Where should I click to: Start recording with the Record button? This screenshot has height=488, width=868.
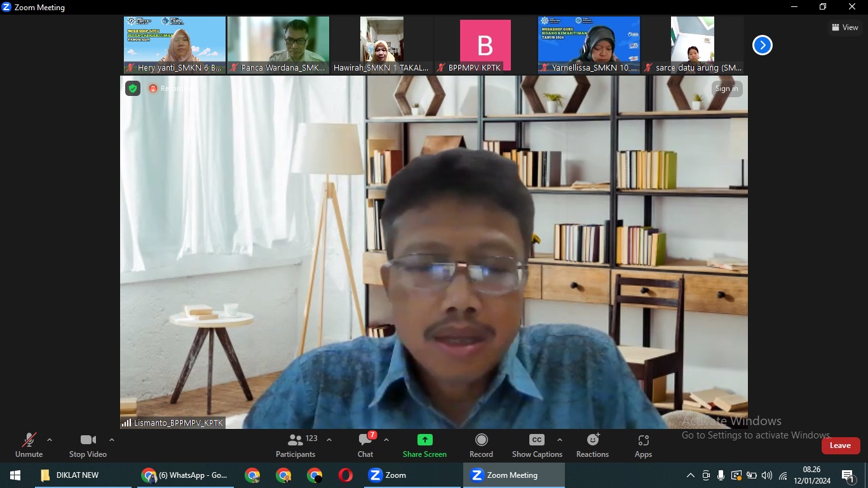pos(481,445)
